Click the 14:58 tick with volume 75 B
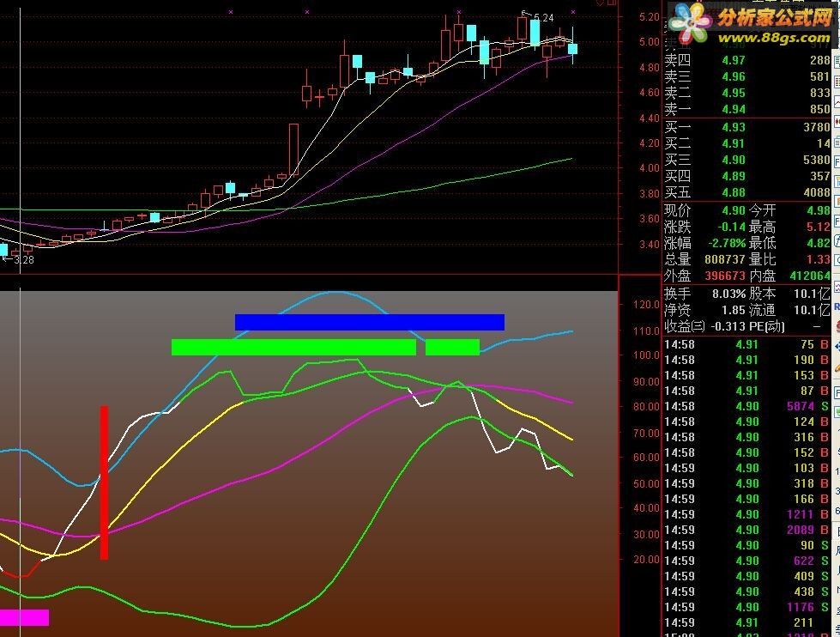Screen dimensions: 840x637 (x=746, y=345)
